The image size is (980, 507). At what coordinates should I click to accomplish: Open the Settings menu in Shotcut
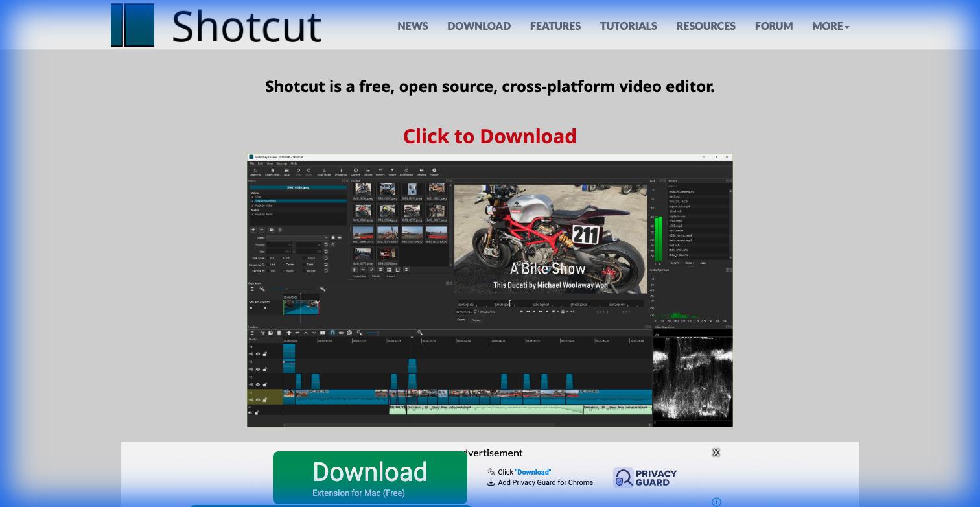point(282,164)
